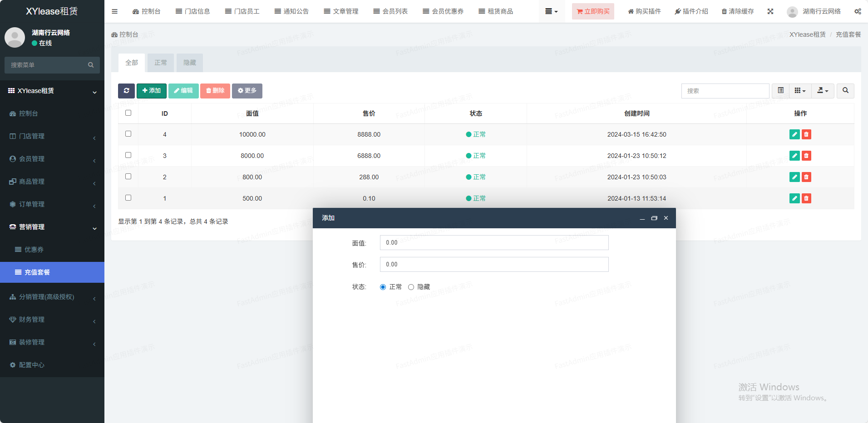Image resolution: width=868 pixels, height=423 pixels.
Task: Select the 隐藏 radio button in dialog
Action: [x=411, y=287]
